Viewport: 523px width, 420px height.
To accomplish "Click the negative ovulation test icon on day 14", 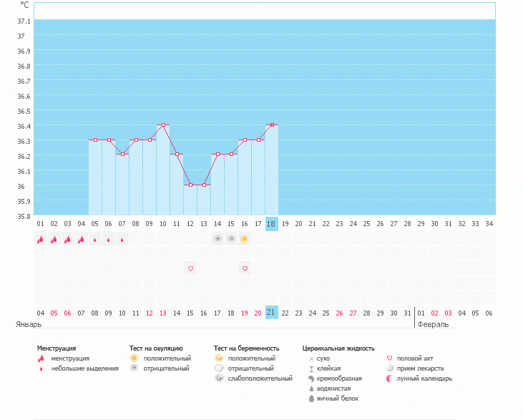I will pos(217,239).
